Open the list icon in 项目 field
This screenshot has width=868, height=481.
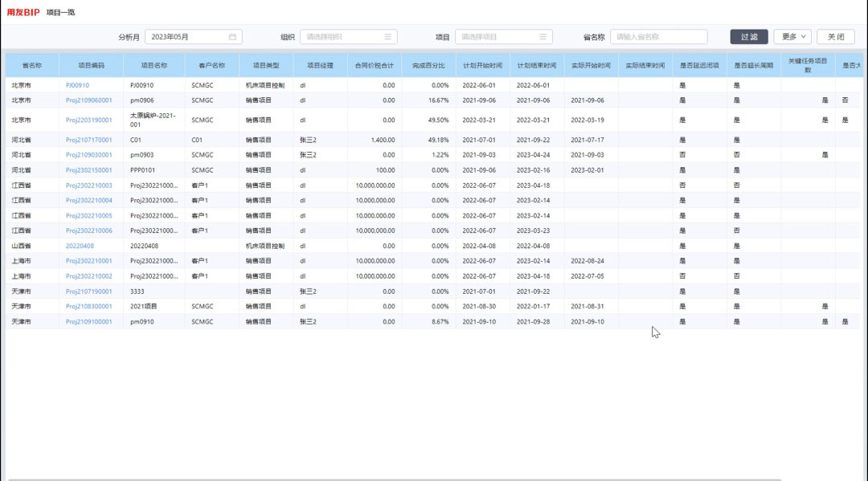(542, 37)
